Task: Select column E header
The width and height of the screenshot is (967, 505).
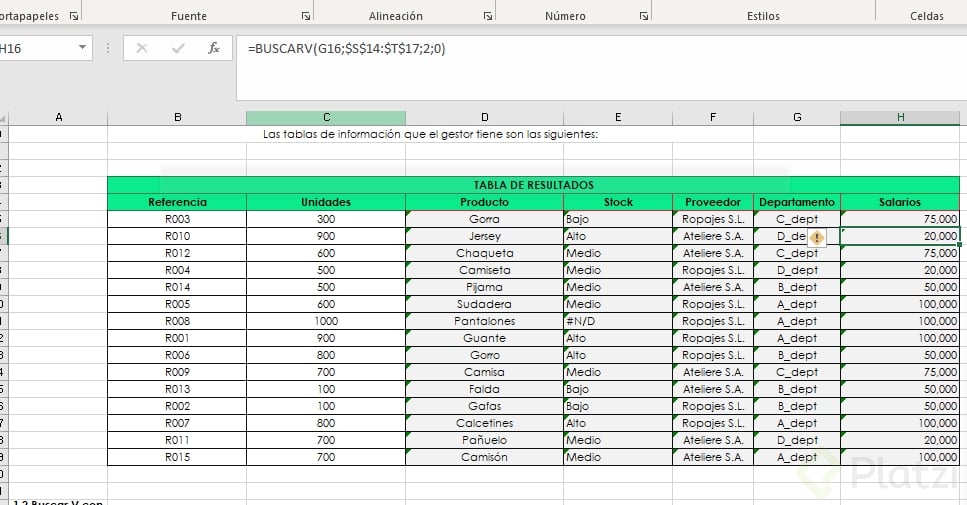Action: 618,117
